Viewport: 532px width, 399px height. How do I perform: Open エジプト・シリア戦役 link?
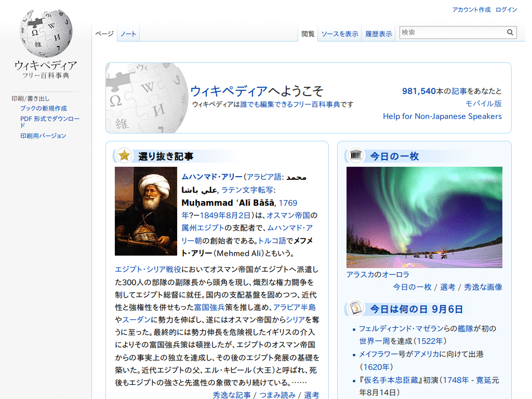tap(148, 269)
